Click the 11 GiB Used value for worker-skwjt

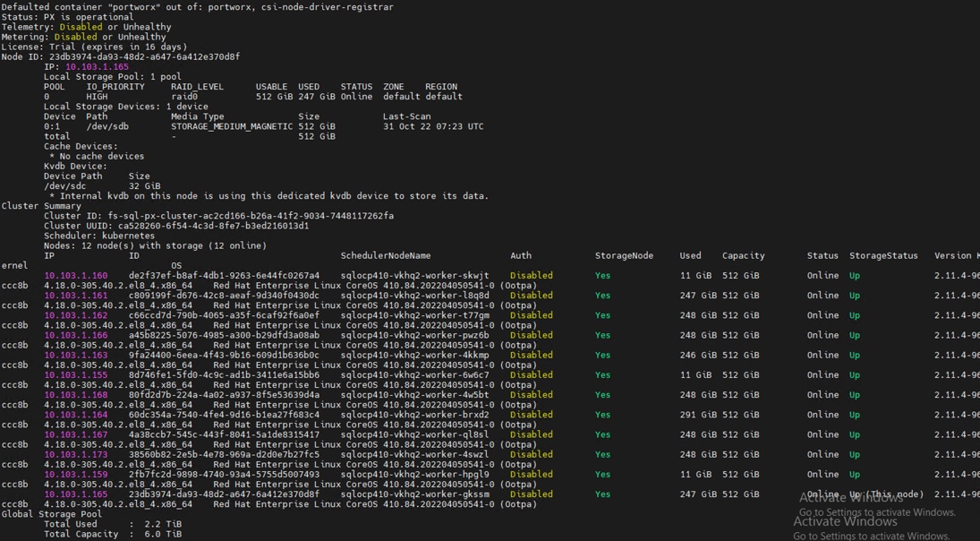point(695,275)
